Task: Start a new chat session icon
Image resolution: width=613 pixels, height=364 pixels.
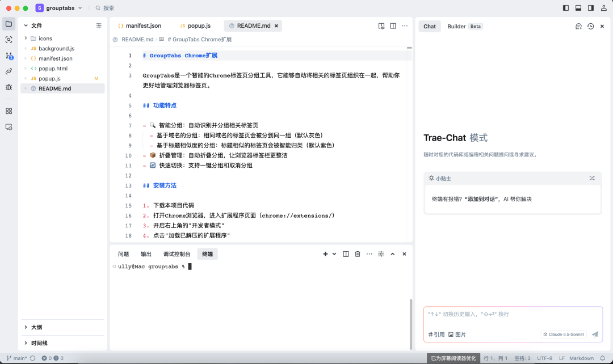Action: 578,26
